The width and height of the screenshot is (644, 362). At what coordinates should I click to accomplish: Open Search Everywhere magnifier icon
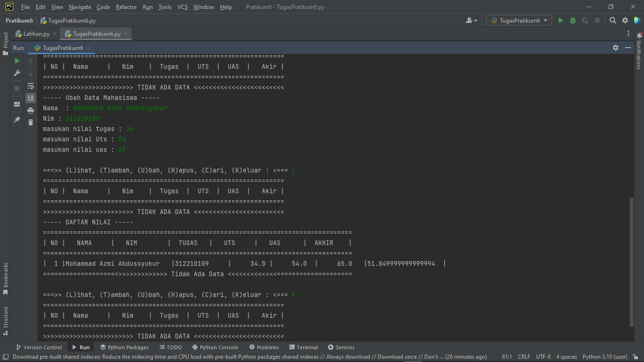tap(613, 20)
